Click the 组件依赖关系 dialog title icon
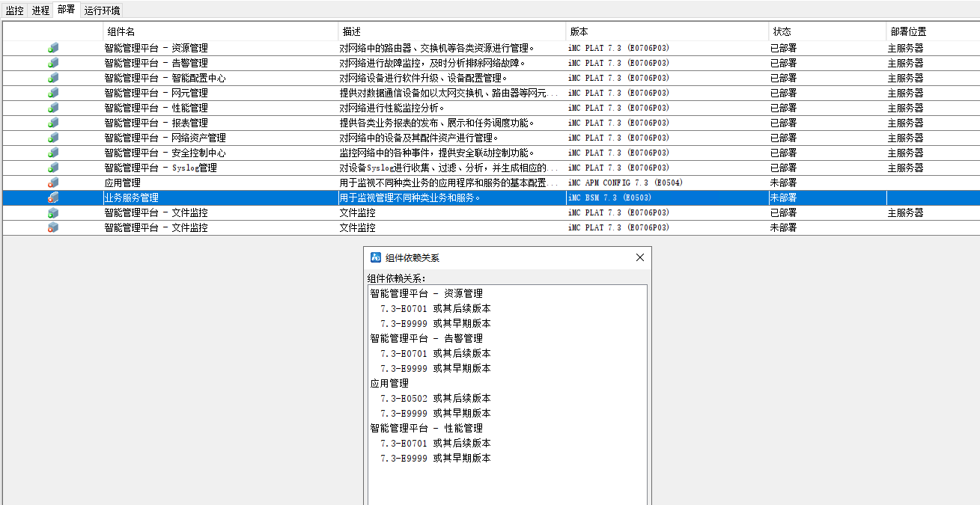The image size is (980, 505). tap(377, 257)
